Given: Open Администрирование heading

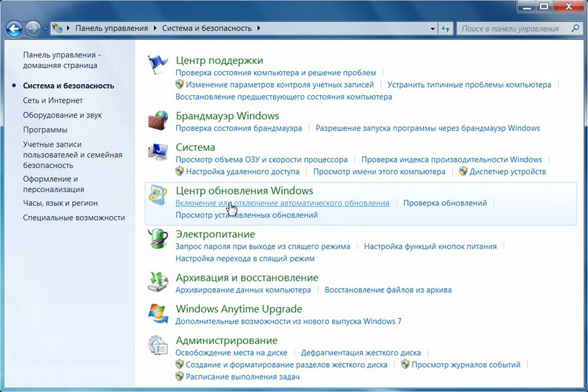Looking at the screenshot, I should (x=227, y=341).
